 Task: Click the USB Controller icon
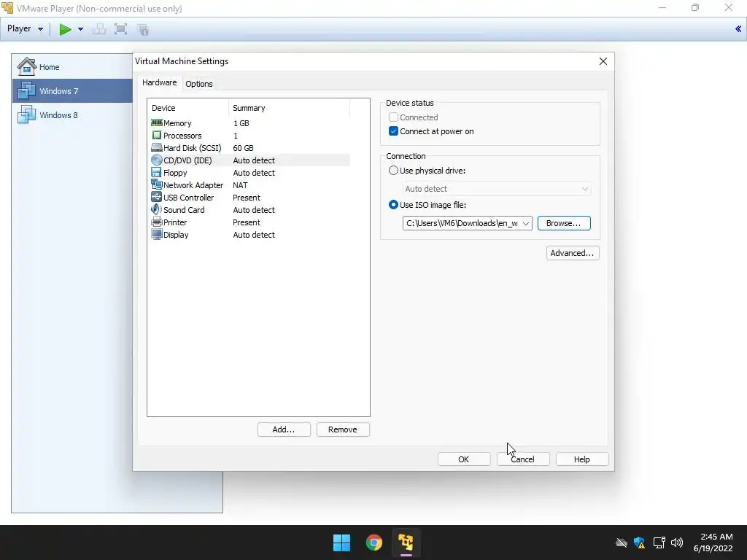coord(156,197)
